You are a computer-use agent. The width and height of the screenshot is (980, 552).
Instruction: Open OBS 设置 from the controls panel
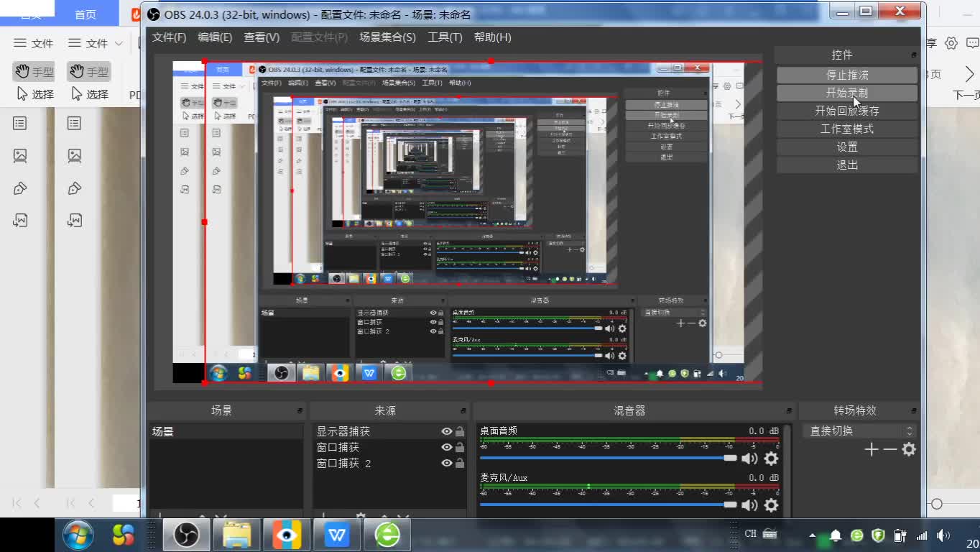pos(847,147)
